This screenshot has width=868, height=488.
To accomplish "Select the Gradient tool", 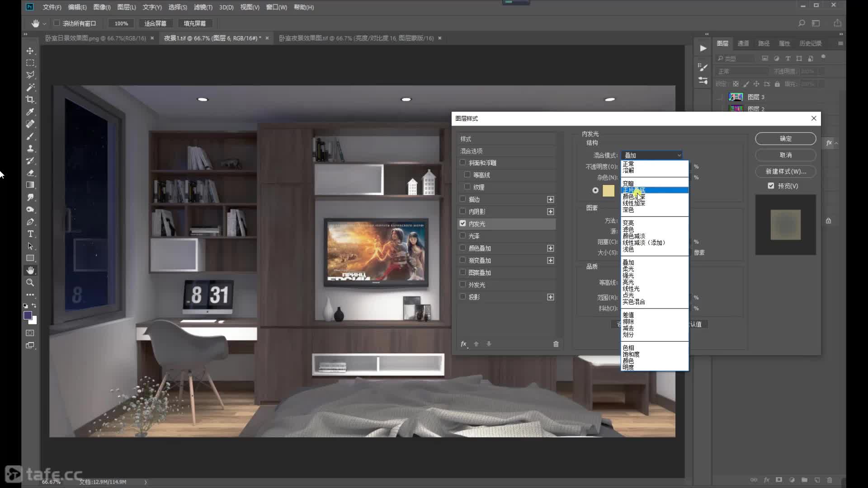I will pyautogui.click(x=30, y=185).
